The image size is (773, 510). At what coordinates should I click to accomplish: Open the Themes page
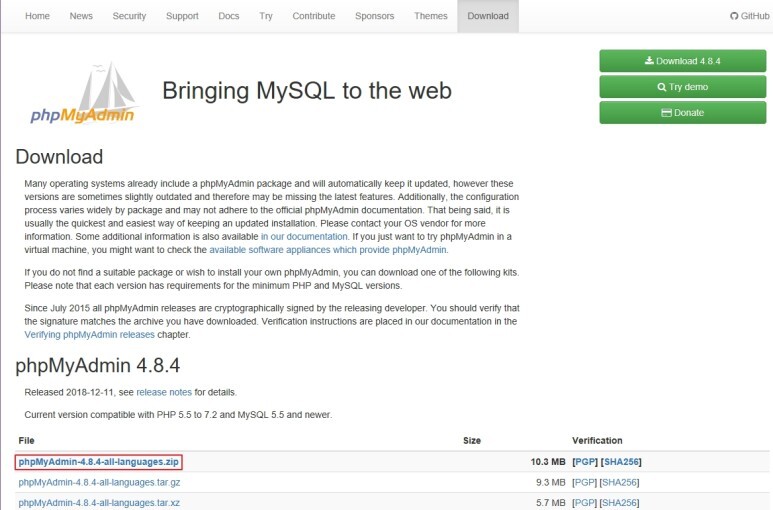pos(431,16)
